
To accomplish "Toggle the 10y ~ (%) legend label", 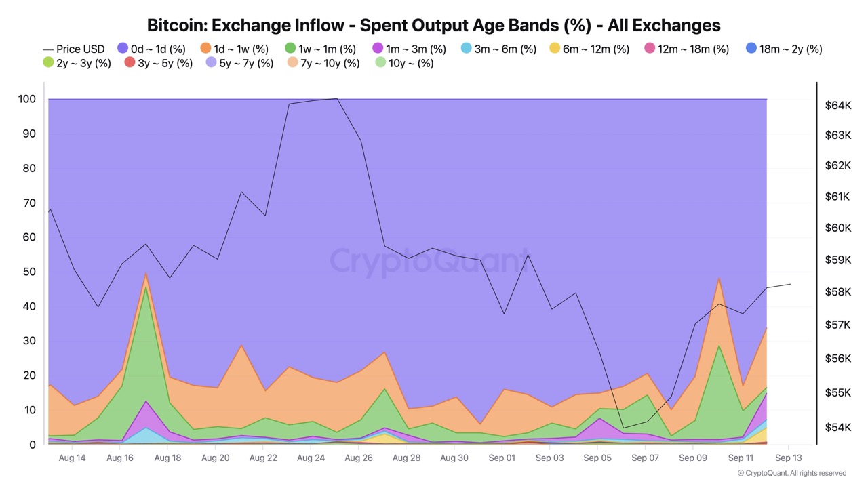I will (x=411, y=63).
